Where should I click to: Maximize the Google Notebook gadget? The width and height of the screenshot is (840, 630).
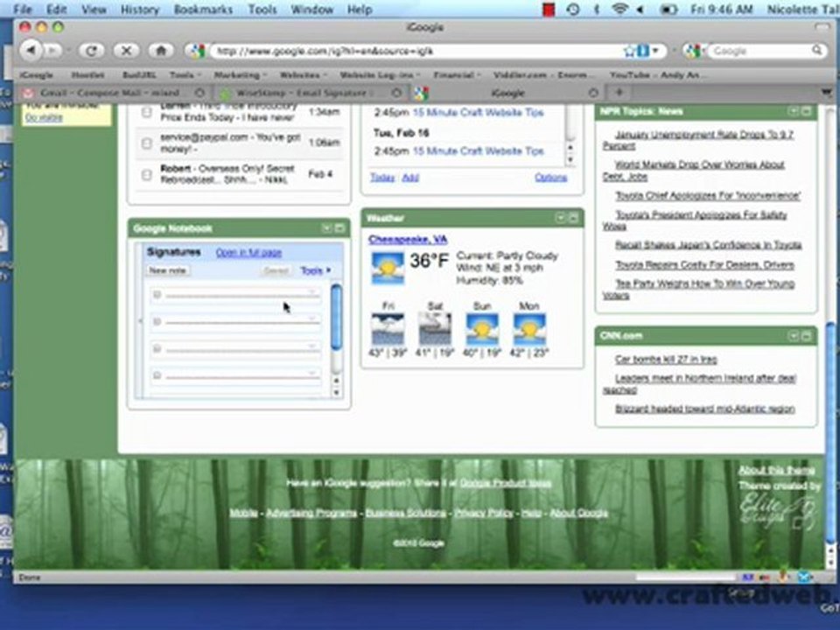point(339,228)
